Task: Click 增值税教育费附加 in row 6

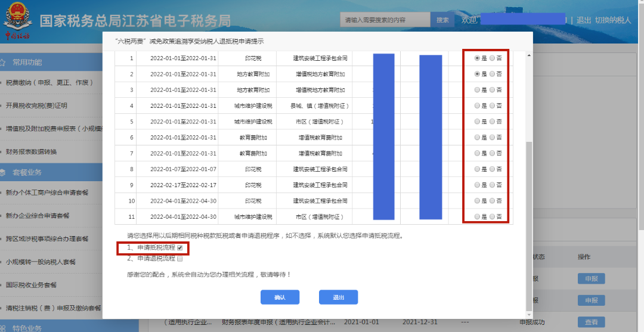Action: pyautogui.click(x=320, y=138)
